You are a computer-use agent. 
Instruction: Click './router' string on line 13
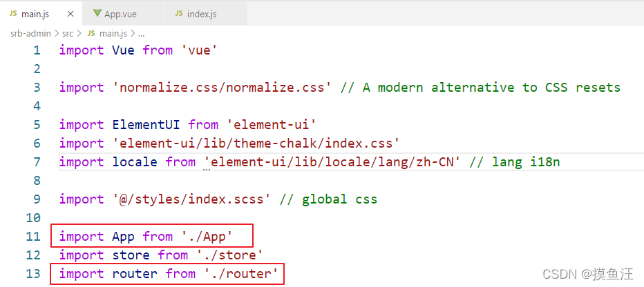click(241, 274)
